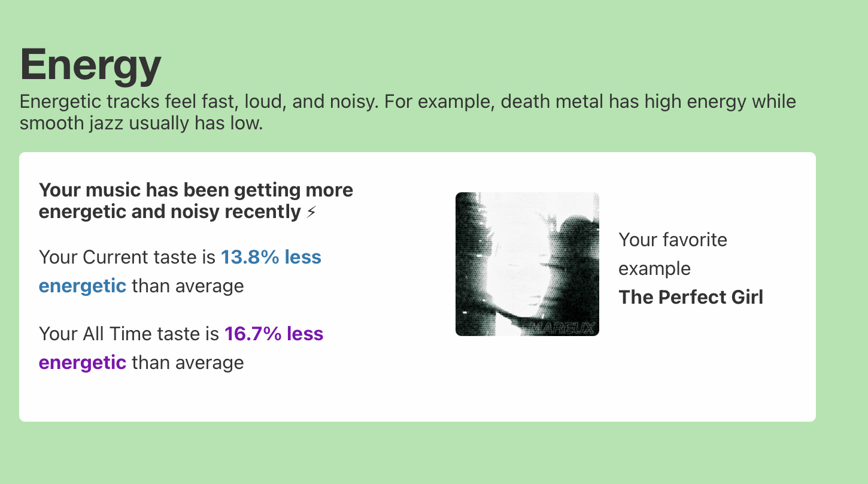The height and width of the screenshot is (484, 868).
Task: Click 'than average' after the blue text
Action: [187, 286]
